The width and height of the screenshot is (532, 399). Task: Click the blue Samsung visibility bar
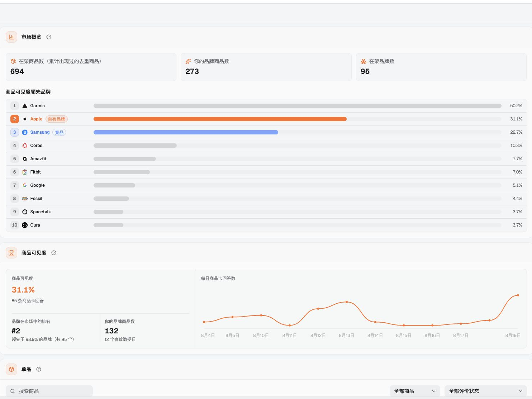(x=186, y=132)
